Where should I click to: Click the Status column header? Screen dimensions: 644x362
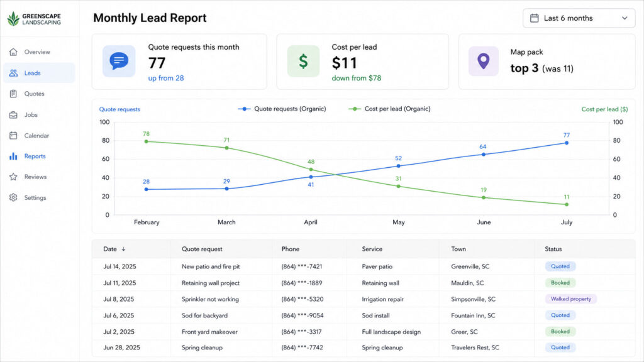point(553,249)
